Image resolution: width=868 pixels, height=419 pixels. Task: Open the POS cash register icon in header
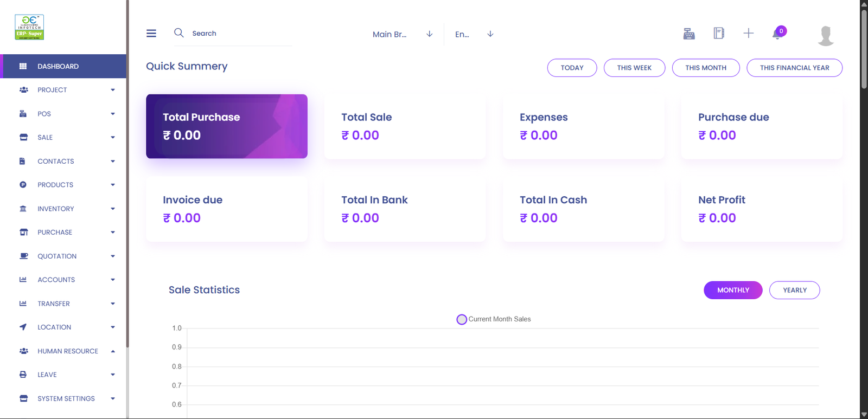click(x=689, y=34)
